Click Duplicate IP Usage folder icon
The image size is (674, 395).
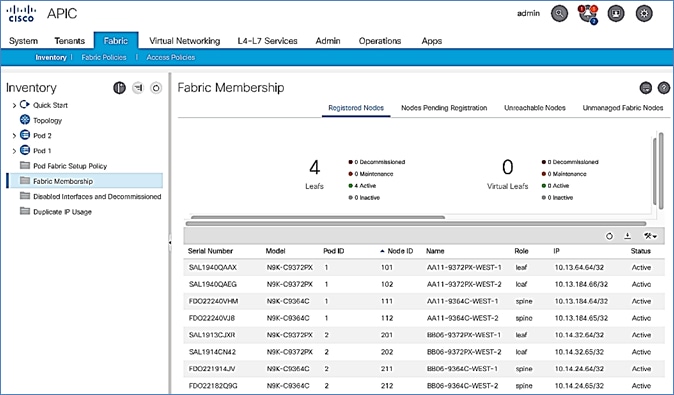(x=25, y=211)
